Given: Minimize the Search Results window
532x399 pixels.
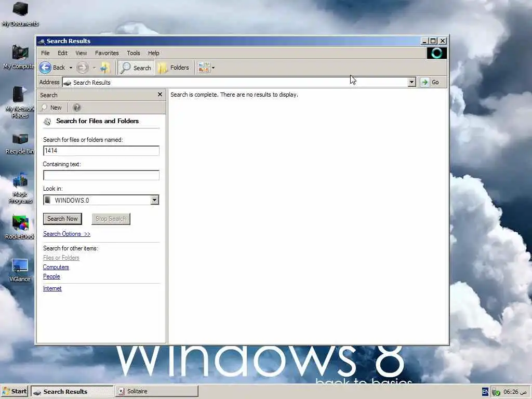Looking at the screenshot, I should pos(424,41).
